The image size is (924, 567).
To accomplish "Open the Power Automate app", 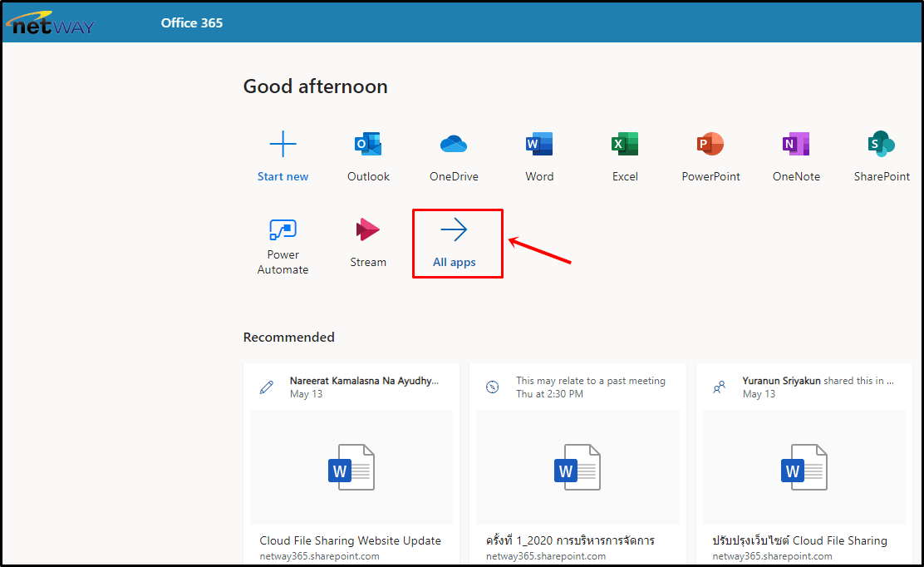I will (x=283, y=230).
